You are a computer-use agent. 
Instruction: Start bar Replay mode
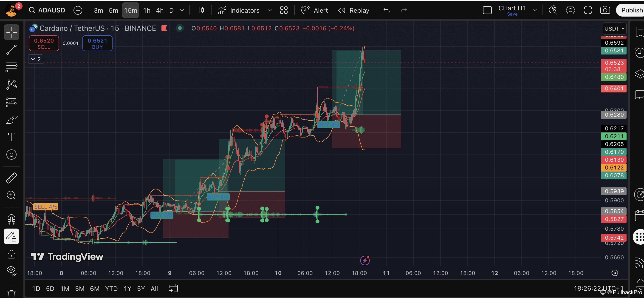[353, 10]
